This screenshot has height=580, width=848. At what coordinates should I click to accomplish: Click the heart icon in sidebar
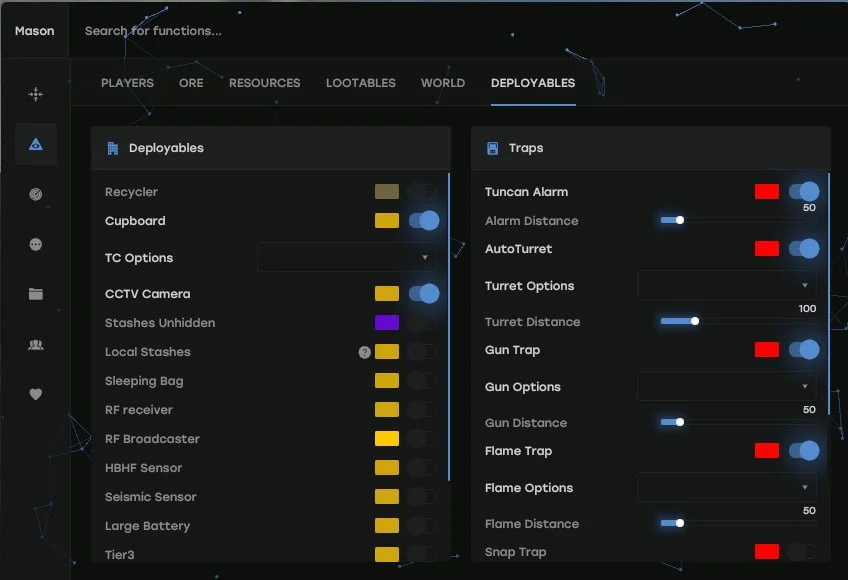point(36,394)
